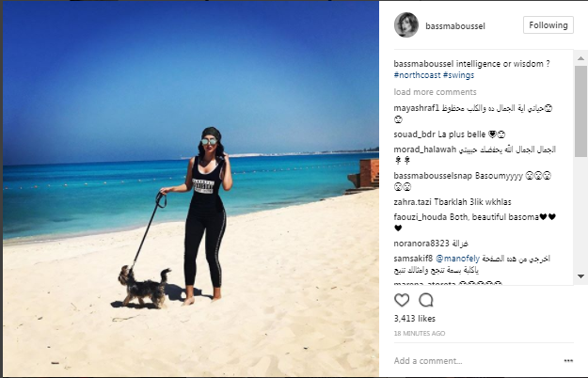The width and height of the screenshot is (588, 378).
Task: Like the post with heart icon
Action: [x=402, y=300]
